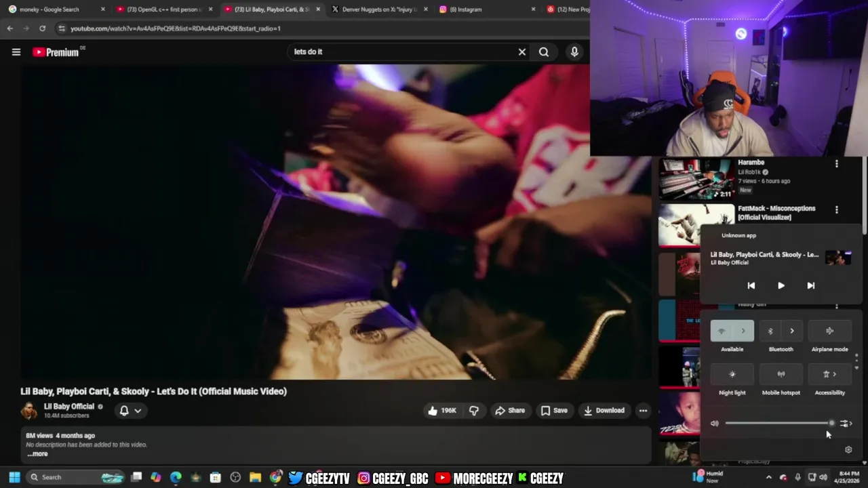Open options menu for the Harambe video
This screenshot has width=868, height=488.
836,163
